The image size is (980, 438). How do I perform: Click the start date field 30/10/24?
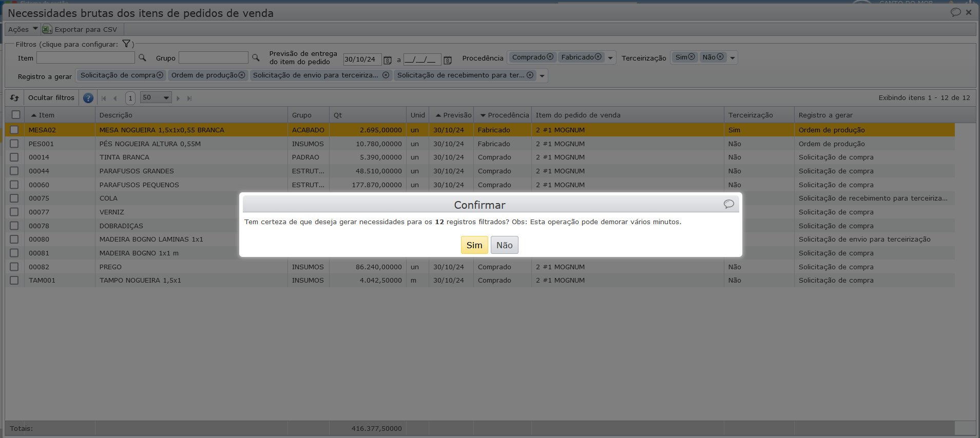tap(362, 59)
